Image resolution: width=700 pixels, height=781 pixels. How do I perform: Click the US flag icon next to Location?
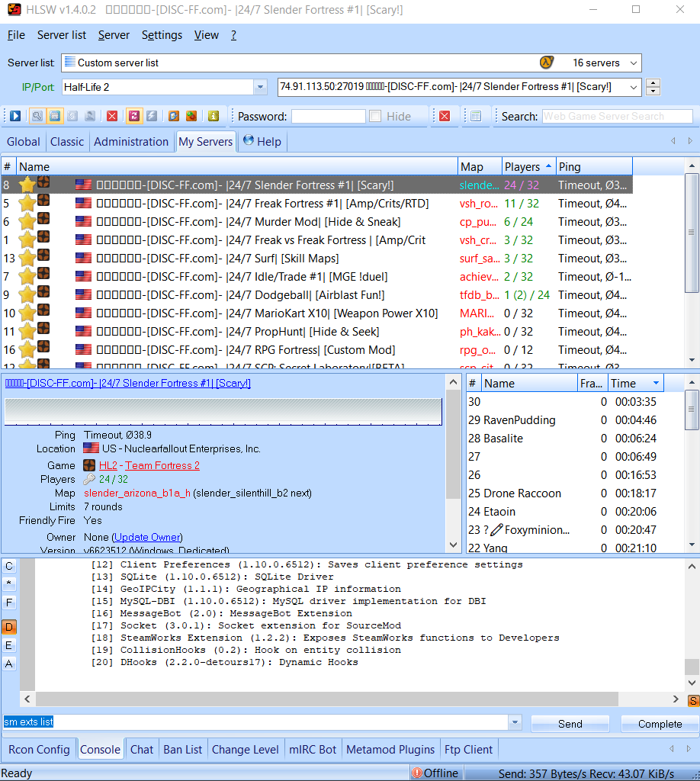point(91,448)
